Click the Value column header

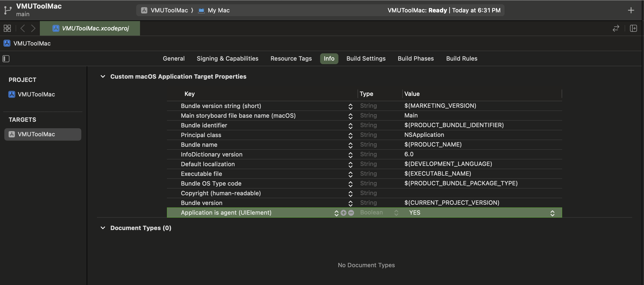click(412, 94)
